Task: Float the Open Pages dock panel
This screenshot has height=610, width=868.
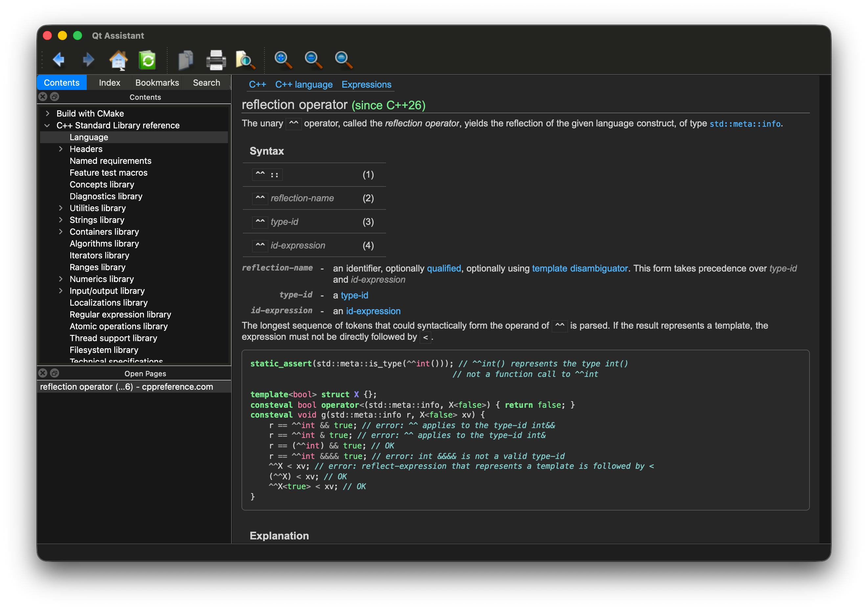Action: click(x=55, y=373)
